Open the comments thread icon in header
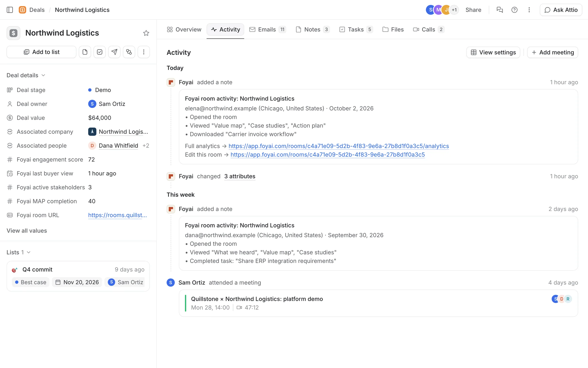Viewport: 588px width, 368px height. (500, 10)
